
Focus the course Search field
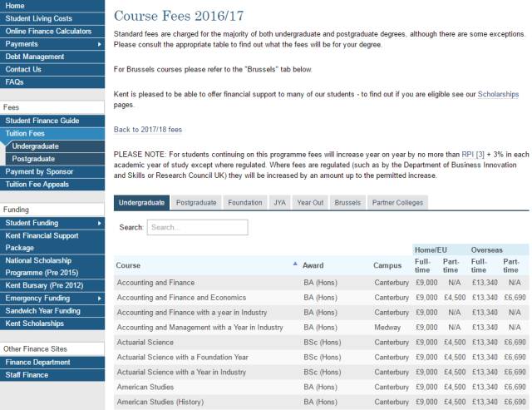(198, 227)
